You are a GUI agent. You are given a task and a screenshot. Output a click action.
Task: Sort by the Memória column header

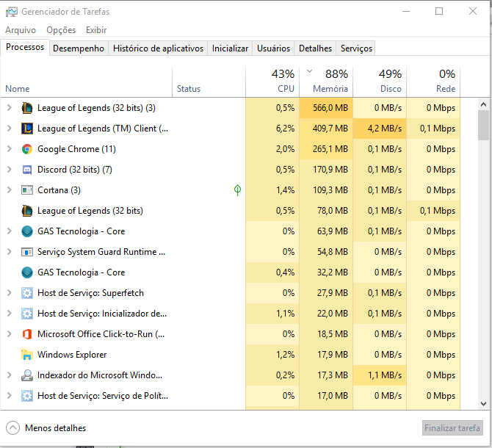pos(326,82)
